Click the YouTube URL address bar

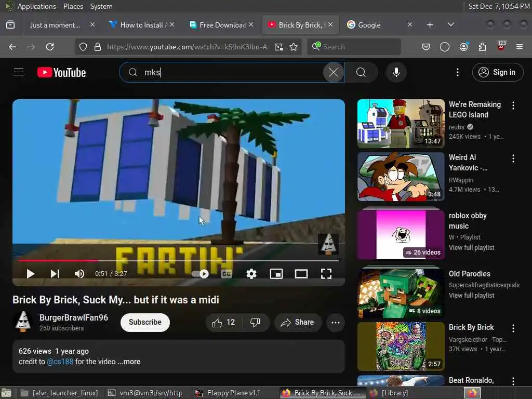tap(187, 47)
